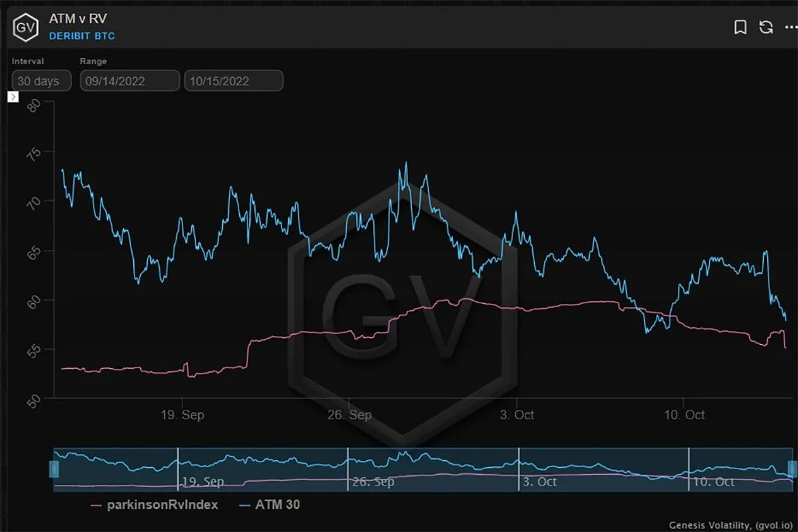Open the 30 days interval dropdown
The width and height of the screenshot is (798, 532).
coord(41,81)
